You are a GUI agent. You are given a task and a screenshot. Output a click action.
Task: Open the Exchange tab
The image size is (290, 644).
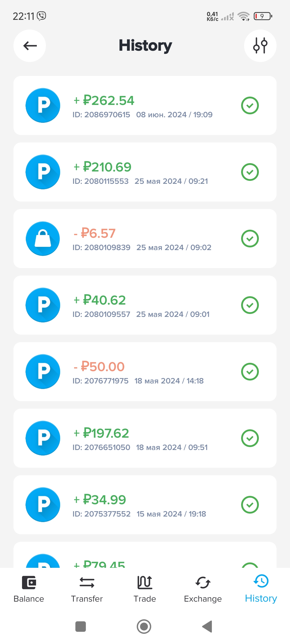point(203,589)
